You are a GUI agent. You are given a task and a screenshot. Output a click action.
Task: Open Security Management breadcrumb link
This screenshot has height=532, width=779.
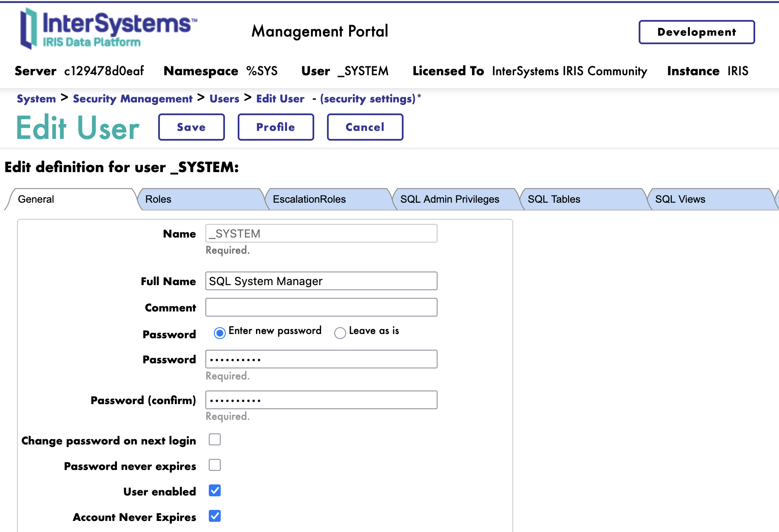tap(133, 99)
